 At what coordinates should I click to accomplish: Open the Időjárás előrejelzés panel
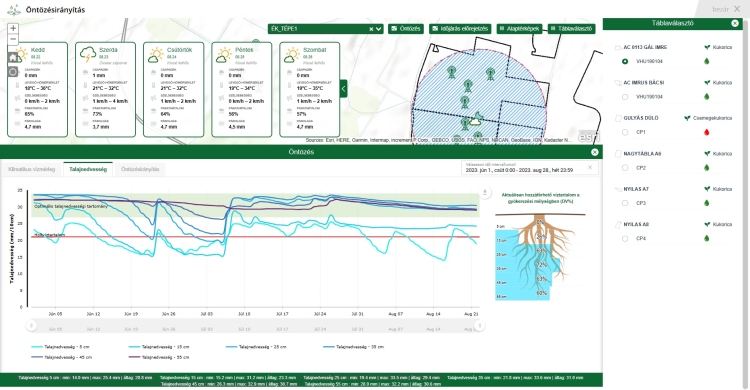461,29
